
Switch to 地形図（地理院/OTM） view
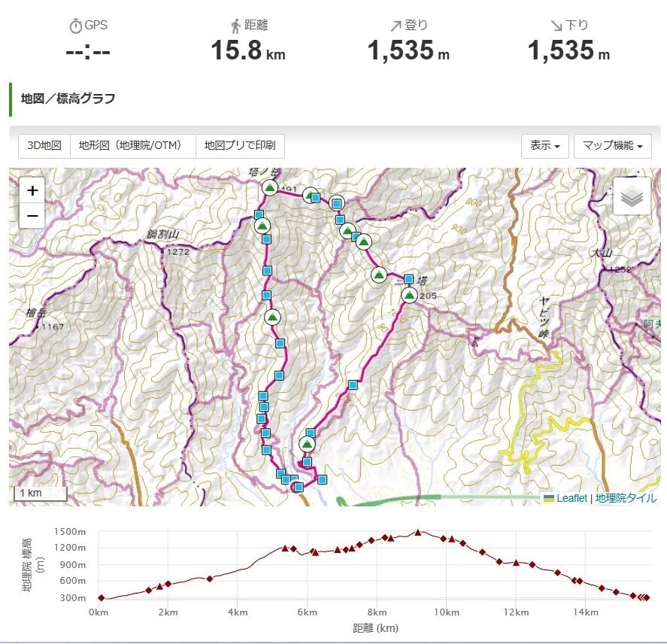point(132,146)
